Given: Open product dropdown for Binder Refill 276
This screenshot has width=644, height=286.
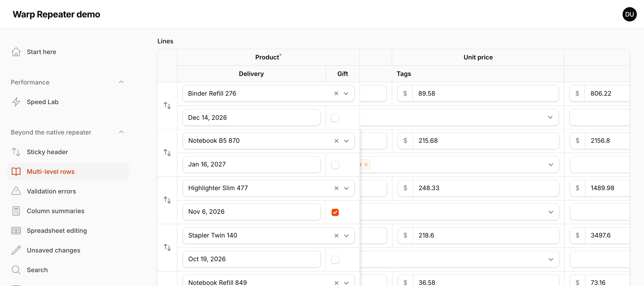Looking at the screenshot, I should pyautogui.click(x=346, y=93).
